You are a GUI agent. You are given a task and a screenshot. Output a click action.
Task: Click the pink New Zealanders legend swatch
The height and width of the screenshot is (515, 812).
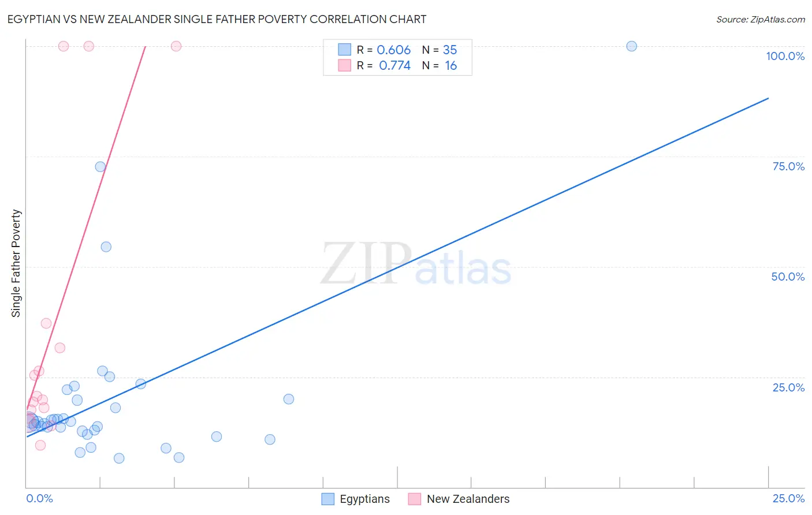(415, 499)
